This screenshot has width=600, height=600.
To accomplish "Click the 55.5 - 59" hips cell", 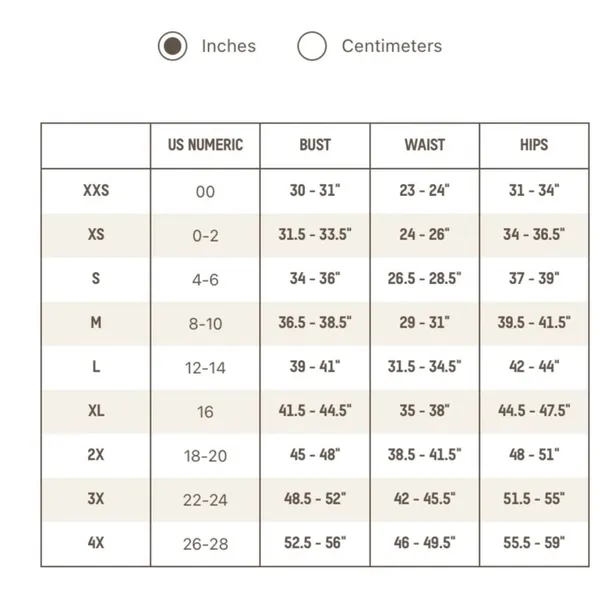I will [534, 543].
